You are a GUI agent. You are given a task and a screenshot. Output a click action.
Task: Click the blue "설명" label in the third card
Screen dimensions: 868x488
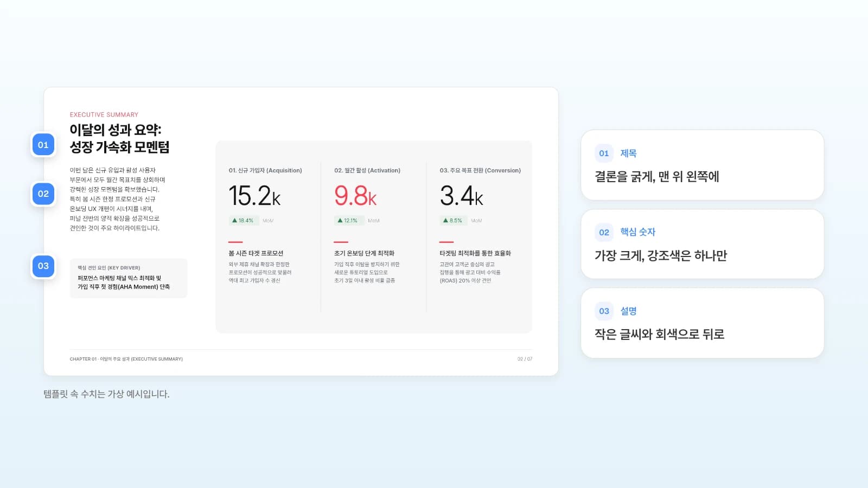pyautogui.click(x=628, y=311)
